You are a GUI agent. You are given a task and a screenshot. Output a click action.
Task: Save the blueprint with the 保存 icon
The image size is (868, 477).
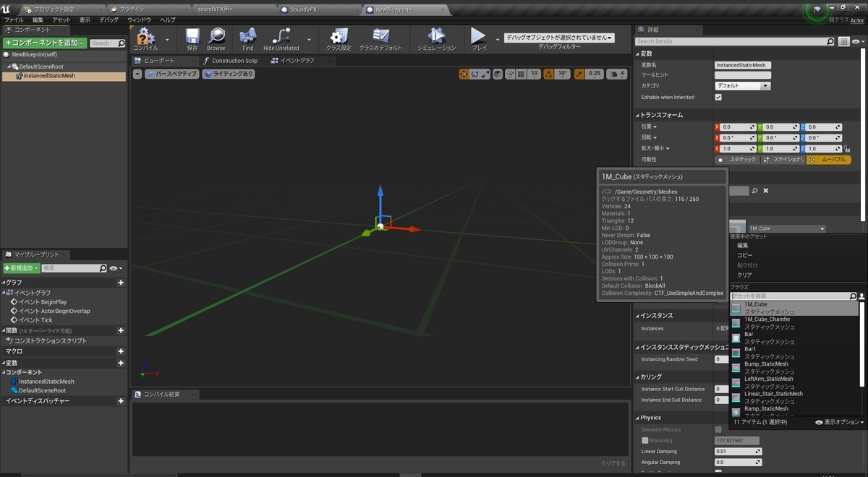[x=192, y=39]
